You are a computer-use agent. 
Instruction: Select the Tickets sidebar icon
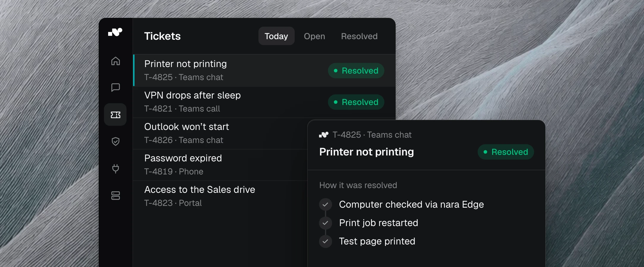(x=115, y=115)
